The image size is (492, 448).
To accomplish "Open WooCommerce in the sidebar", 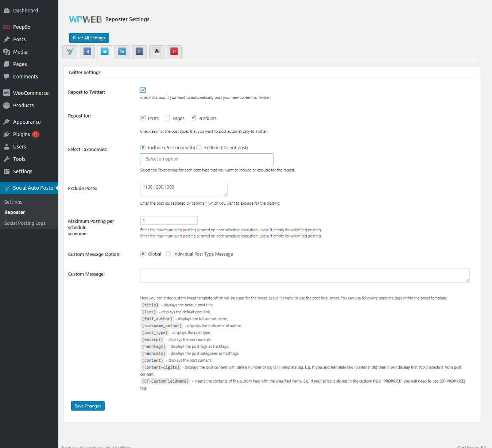I will pos(31,93).
